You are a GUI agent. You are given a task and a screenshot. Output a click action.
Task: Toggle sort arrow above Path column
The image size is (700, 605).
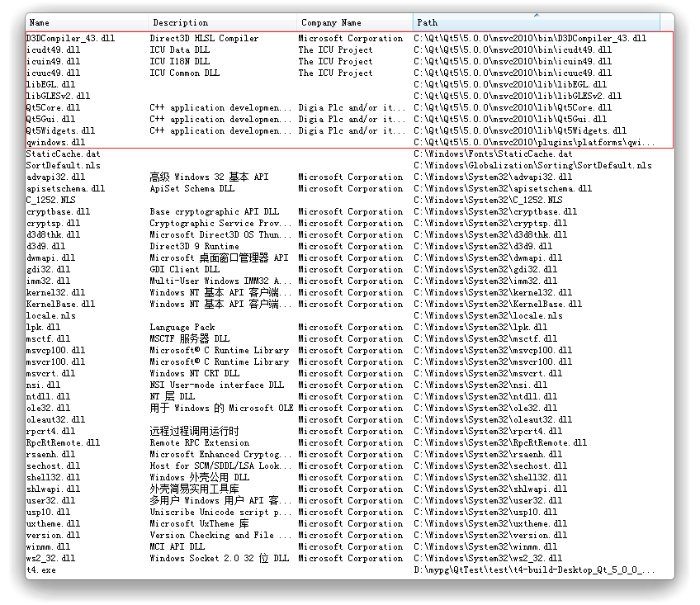[x=537, y=15]
